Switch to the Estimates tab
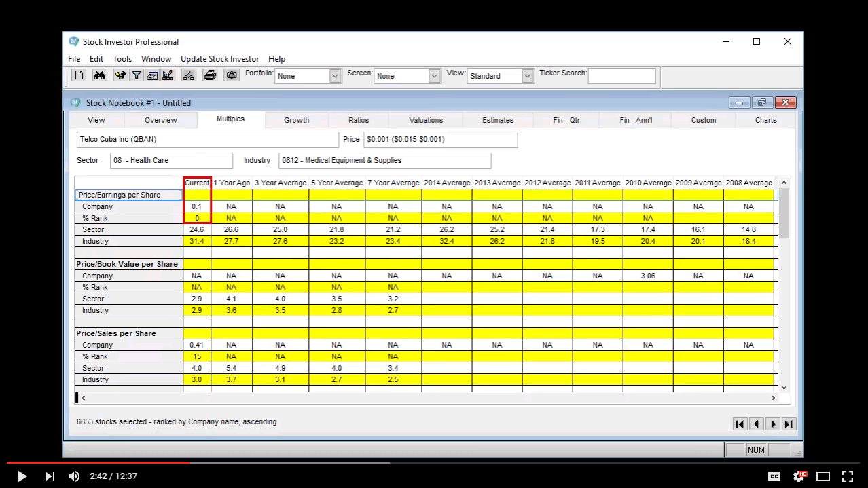 498,120
